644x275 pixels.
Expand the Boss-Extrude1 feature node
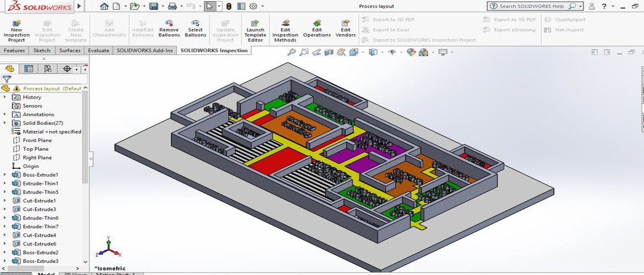[5, 175]
